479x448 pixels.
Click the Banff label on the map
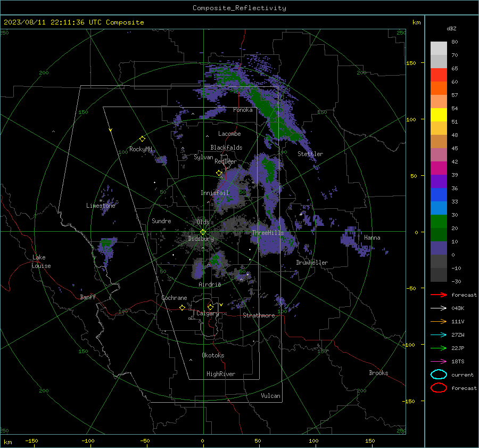click(x=88, y=297)
